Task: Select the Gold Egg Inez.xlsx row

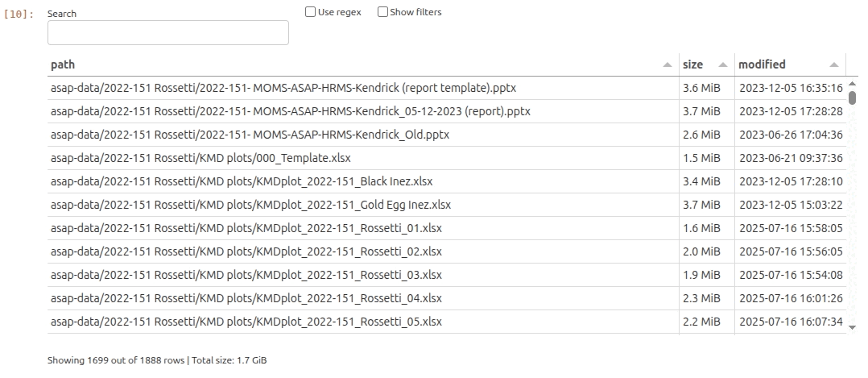Action: click(250, 205)
